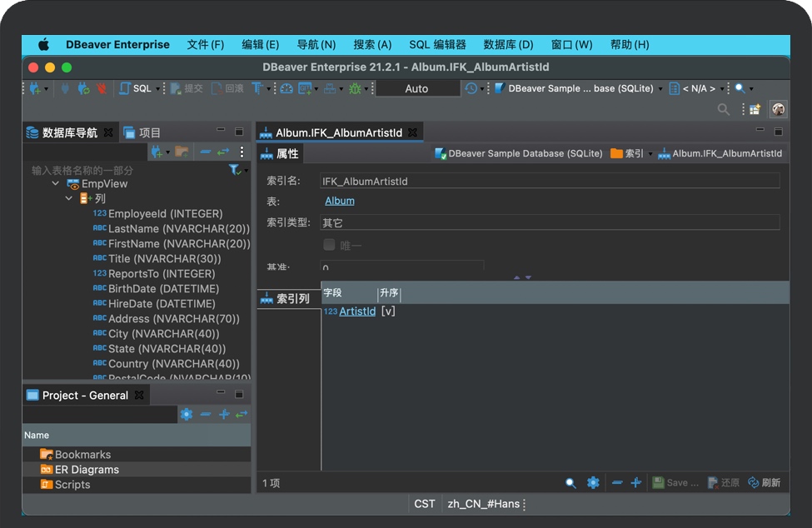The width and height of the screenshot is (812, 528).
Task: Click link-with-editor arrows in database navigator
Action: pos(223,152)
